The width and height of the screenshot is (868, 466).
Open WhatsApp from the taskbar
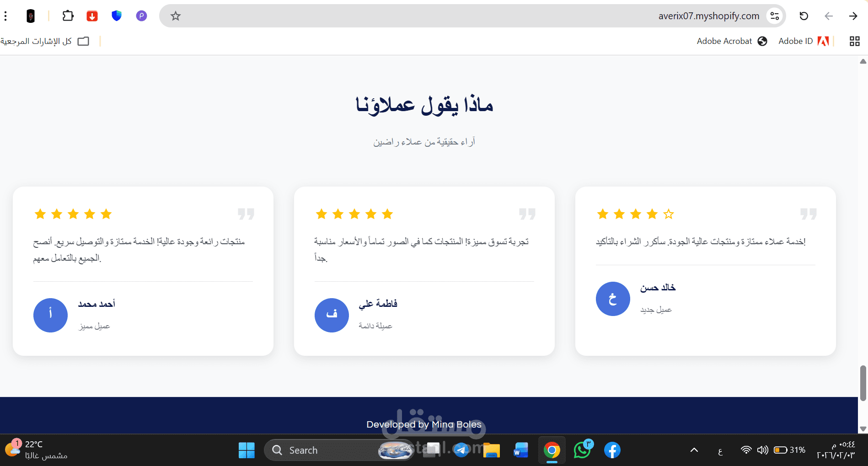582,450
